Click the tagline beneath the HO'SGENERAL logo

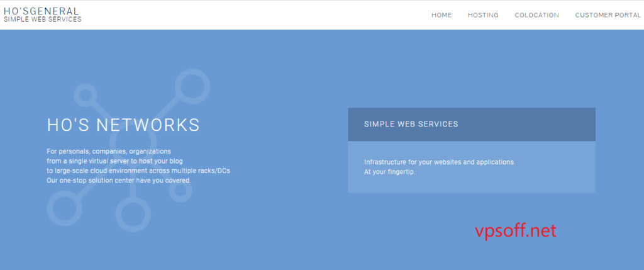(42, 20)
